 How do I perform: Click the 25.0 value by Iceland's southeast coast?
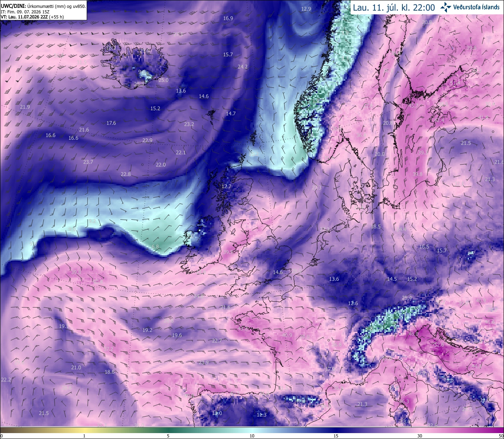point(163,80)
